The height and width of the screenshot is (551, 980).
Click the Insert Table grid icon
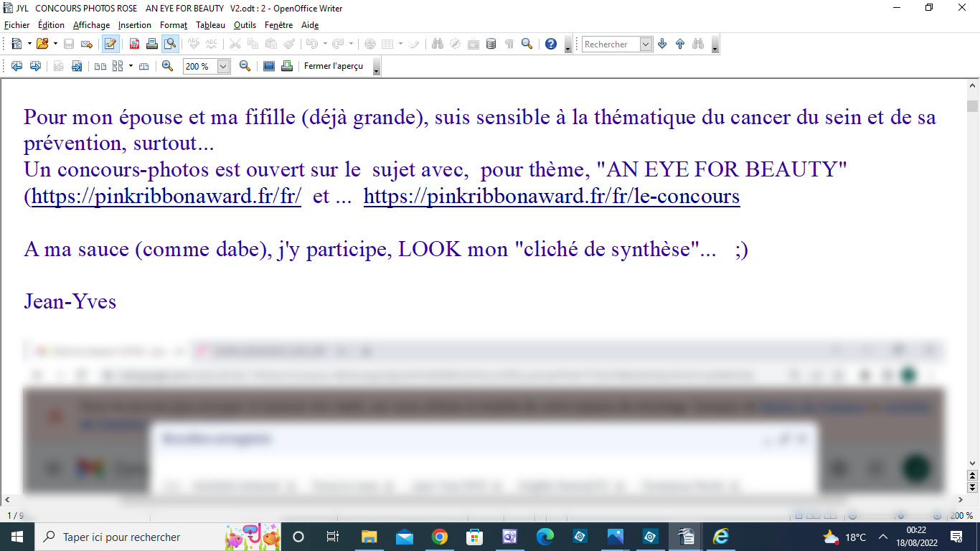click(387, 44)
